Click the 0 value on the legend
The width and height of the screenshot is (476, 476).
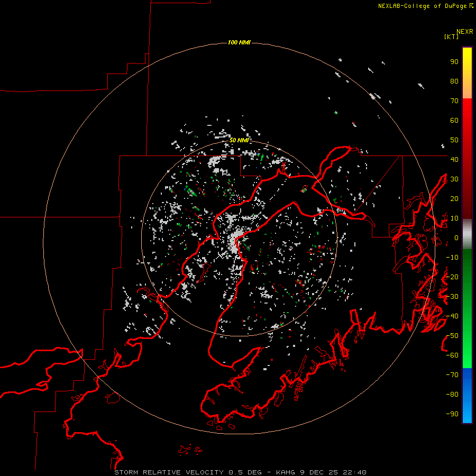[456, 237]
